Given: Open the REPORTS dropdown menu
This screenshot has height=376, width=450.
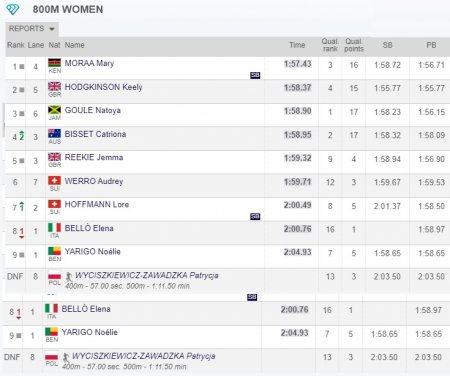Looking at the screenshot, I should click(32, 29).
